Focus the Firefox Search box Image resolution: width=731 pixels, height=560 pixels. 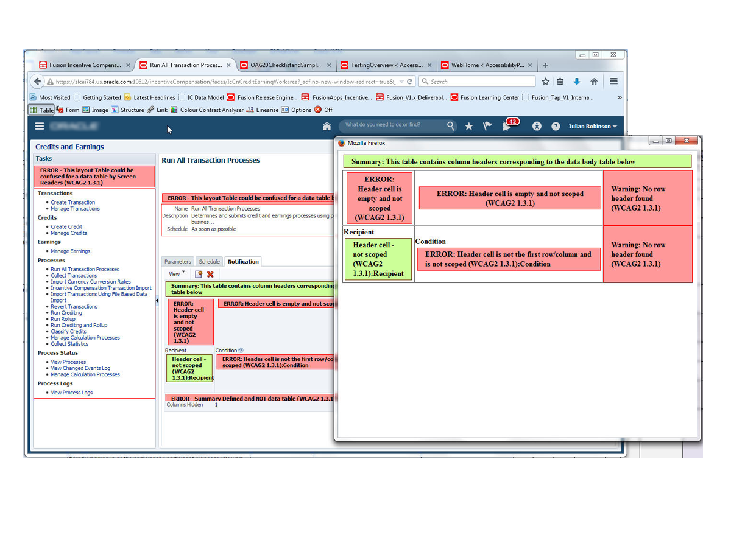coord(477,82)
